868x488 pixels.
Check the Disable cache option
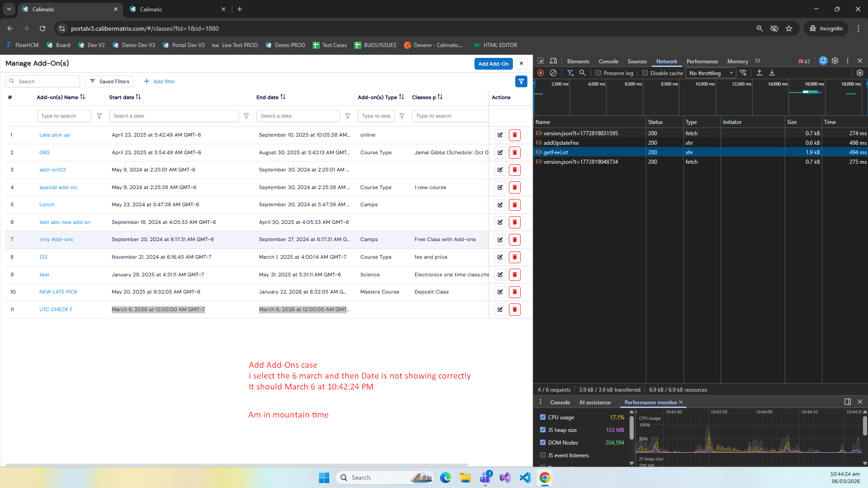(645, 73)
